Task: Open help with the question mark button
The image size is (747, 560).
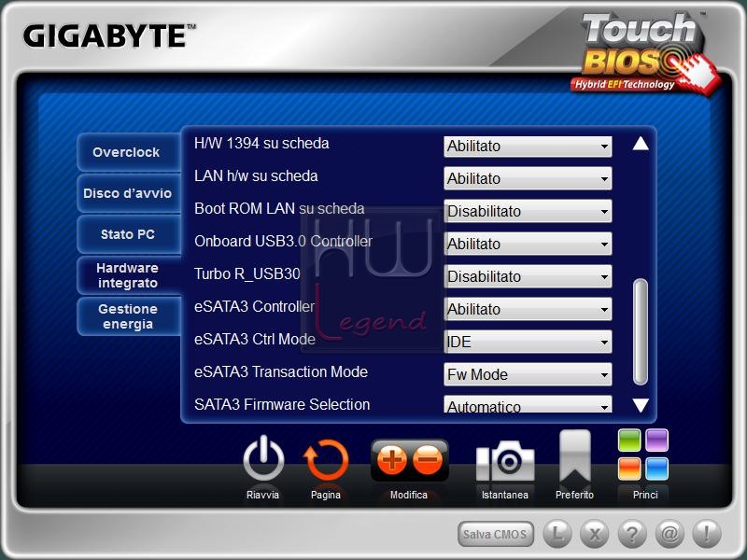Action: (632, 534)
